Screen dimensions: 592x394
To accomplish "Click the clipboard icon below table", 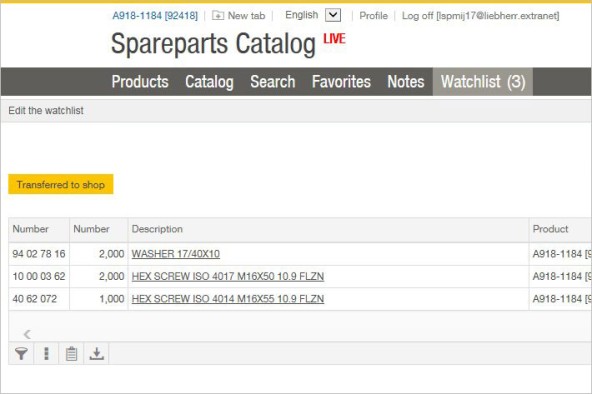I will [71, 354].
